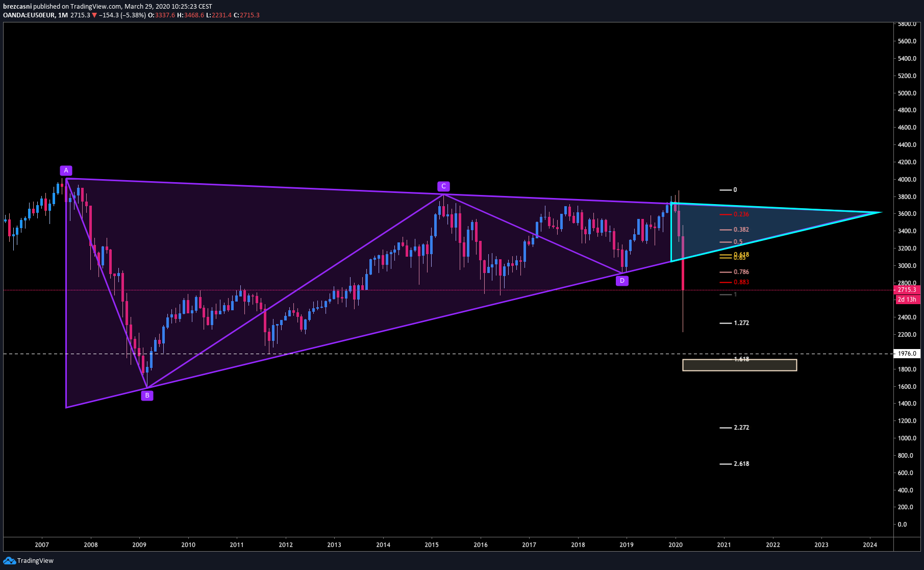Click the Fibonacci 0.382 level label
Screen dimensions: 924x570
tap(741, 230)
